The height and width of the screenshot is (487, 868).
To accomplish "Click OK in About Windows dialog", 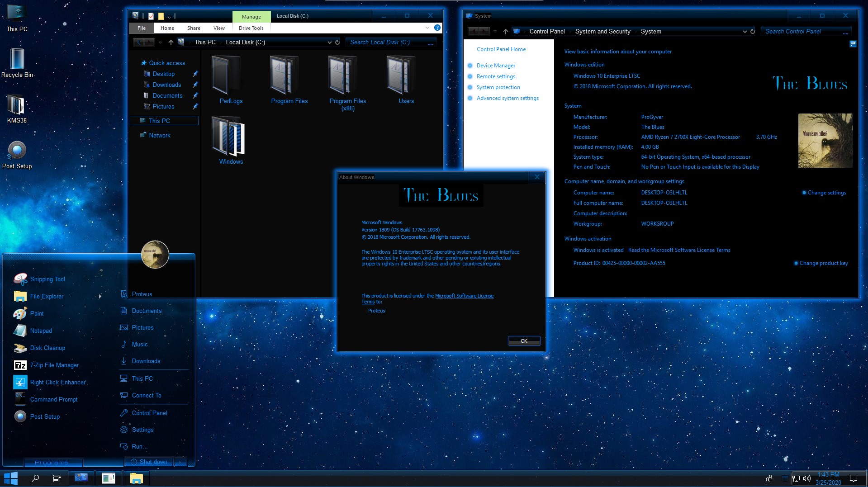I will 524,341.
